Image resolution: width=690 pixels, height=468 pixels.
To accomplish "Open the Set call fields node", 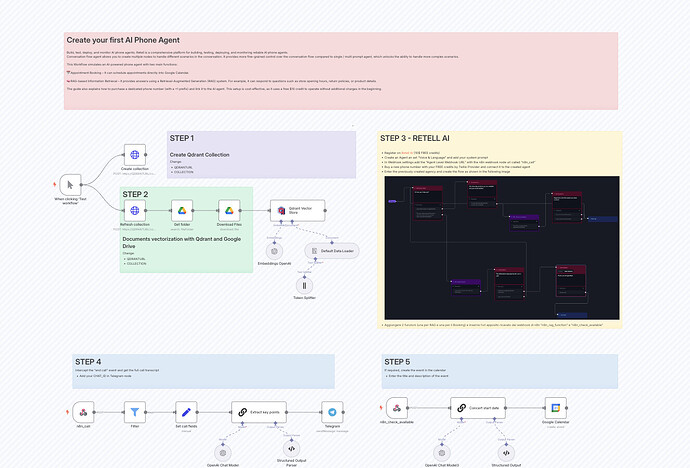I will [x=186, y=412].
